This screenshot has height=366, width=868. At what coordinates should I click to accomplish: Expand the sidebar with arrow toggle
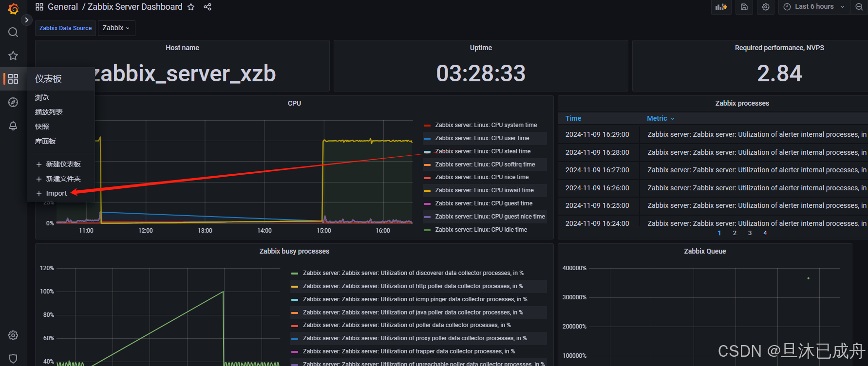tap(26, 20)
